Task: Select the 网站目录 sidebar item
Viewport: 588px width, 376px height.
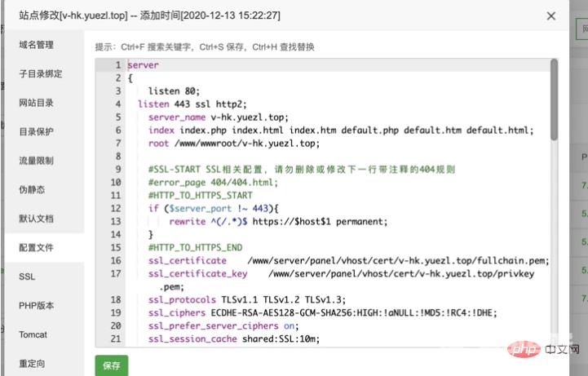Action: tap(36, 103)
